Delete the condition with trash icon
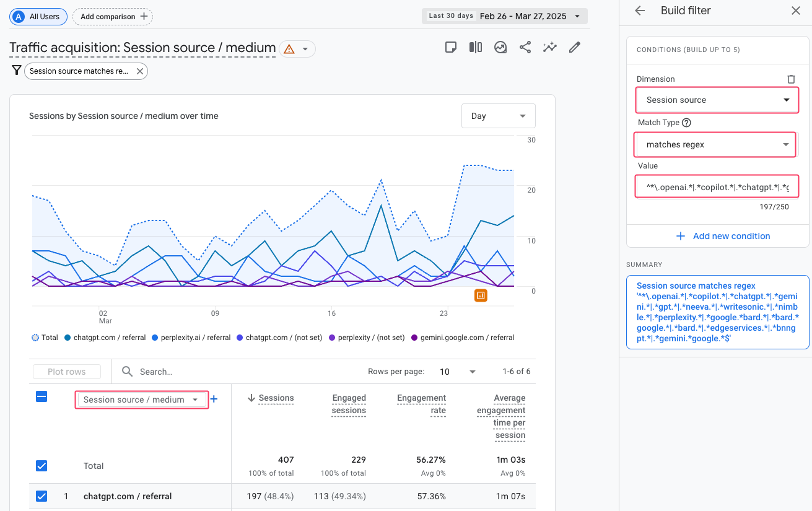Viewport: 812px width, 511px height. pos(791,79)
